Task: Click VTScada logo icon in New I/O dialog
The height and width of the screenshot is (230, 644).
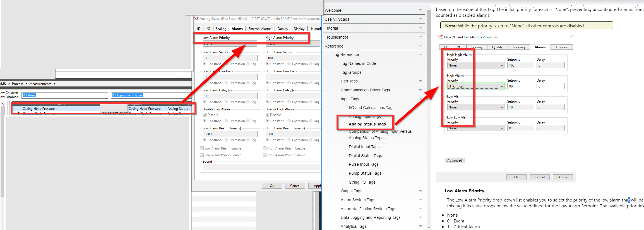Action: pyautogui.click(x=440, y=37)
